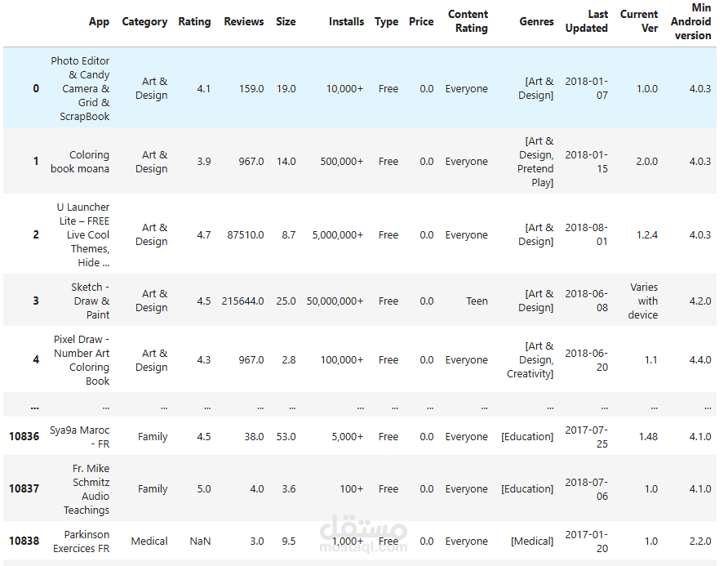
Task: Click the 4.7 rating value
Action: 204,234
